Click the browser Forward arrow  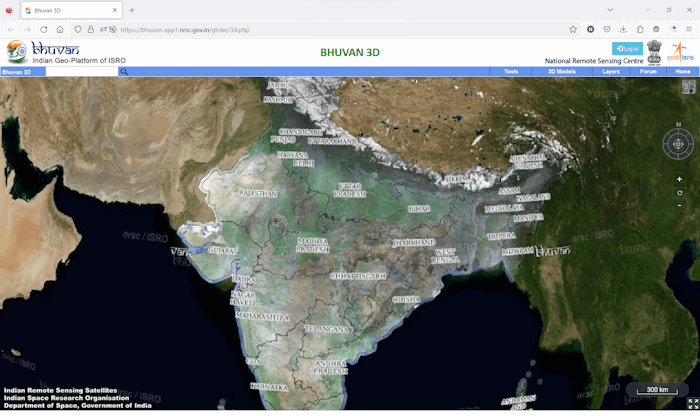27,29
